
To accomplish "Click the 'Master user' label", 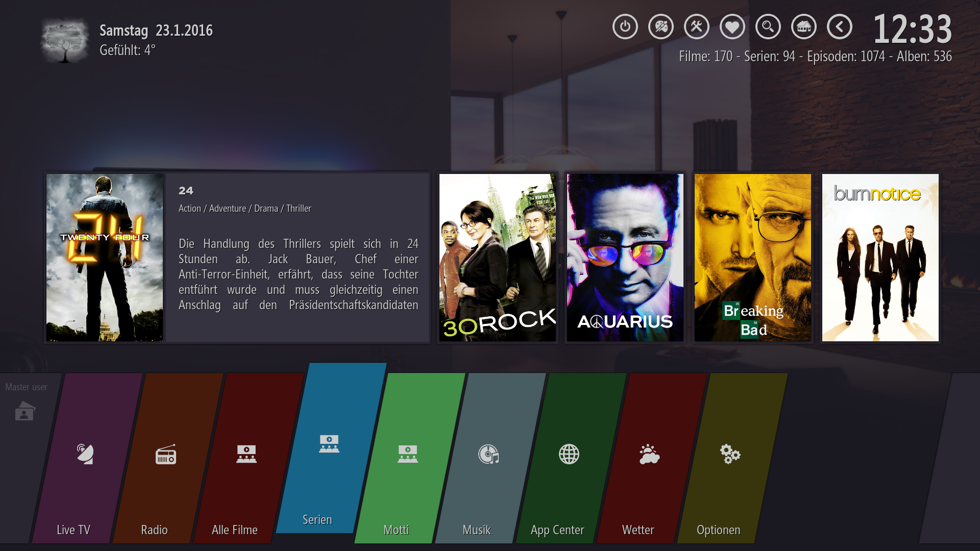I will point(26,387).
